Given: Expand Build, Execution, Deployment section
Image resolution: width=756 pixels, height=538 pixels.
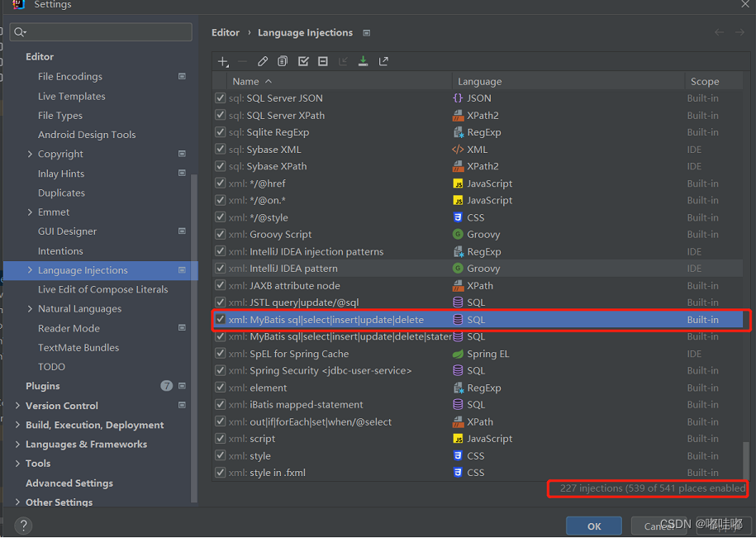Looking at the screenshot, I should [x=18, y=425].
